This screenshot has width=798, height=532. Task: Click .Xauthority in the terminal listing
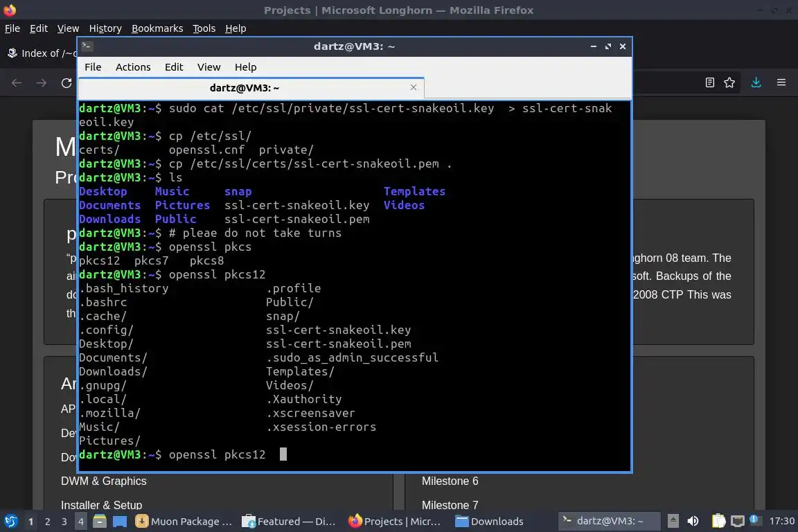pyautogui.click(x=303, y=399)
